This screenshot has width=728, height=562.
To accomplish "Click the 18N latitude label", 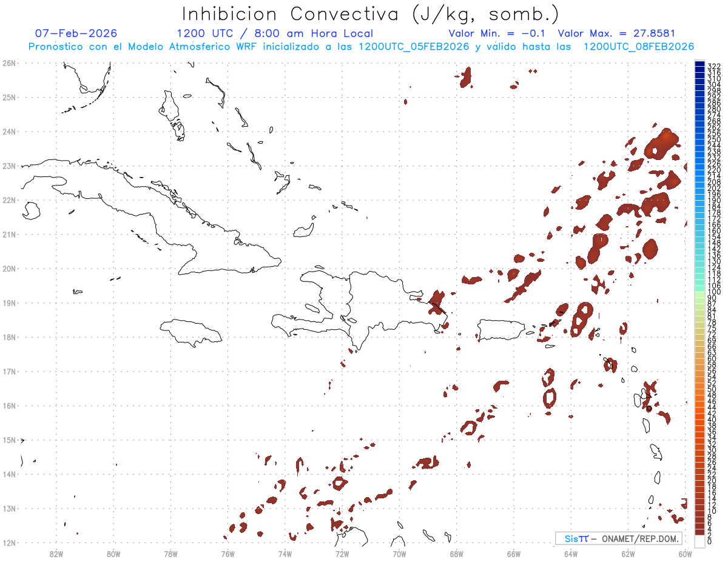I will (9, 337).
